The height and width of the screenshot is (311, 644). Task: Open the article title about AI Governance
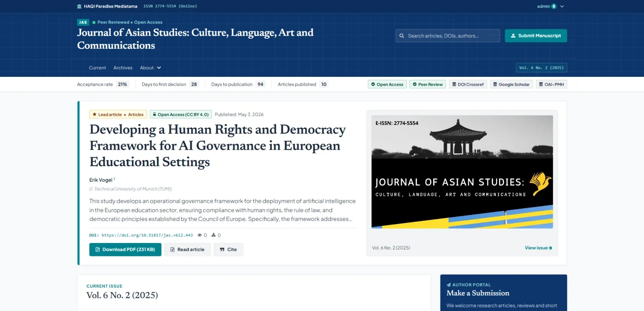coord(218,146)
